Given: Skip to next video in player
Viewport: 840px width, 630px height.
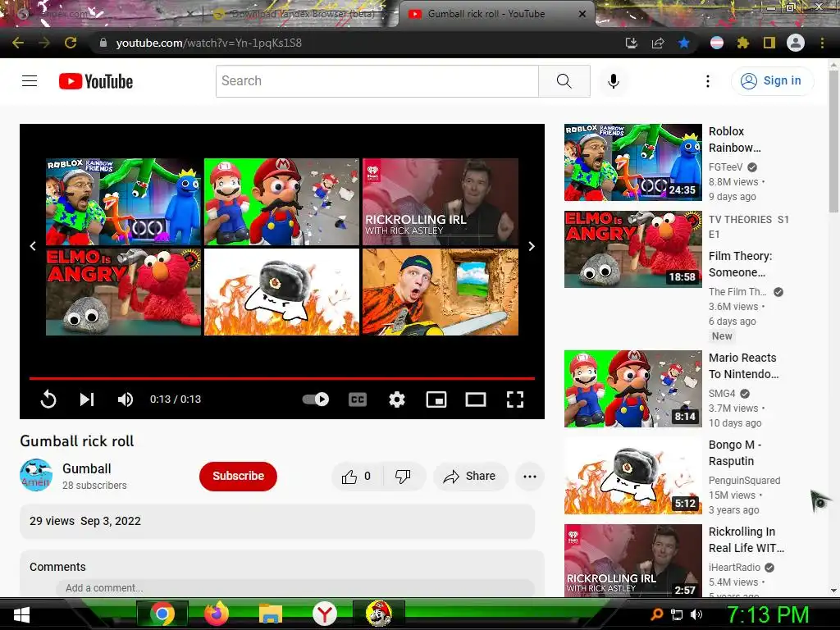Looking at the screenshot, I should (87, 399).
